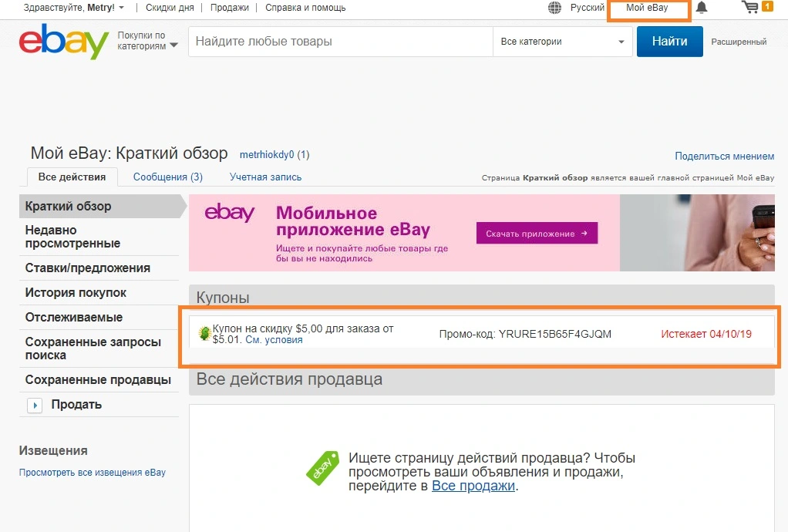Open the Все категории dropdown
The image size is (788, 532).
(x=562, y=42)
